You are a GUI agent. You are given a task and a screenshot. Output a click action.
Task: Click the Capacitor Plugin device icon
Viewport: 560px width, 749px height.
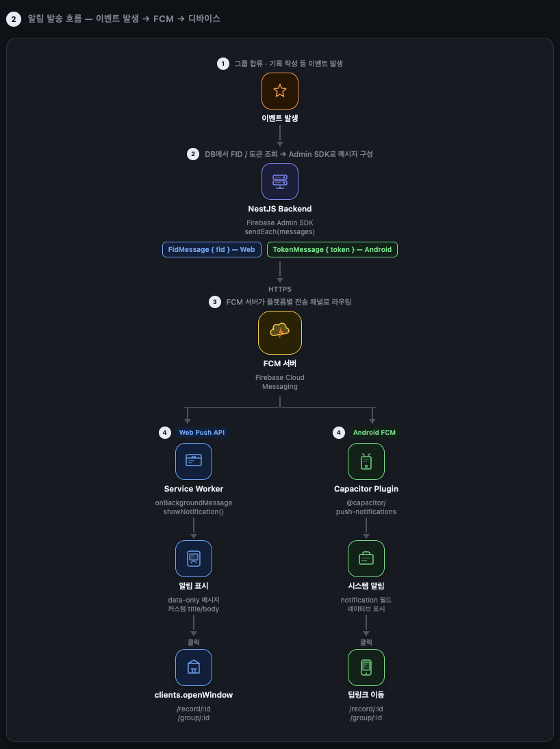pyautogui.click(x=366, y=461)
